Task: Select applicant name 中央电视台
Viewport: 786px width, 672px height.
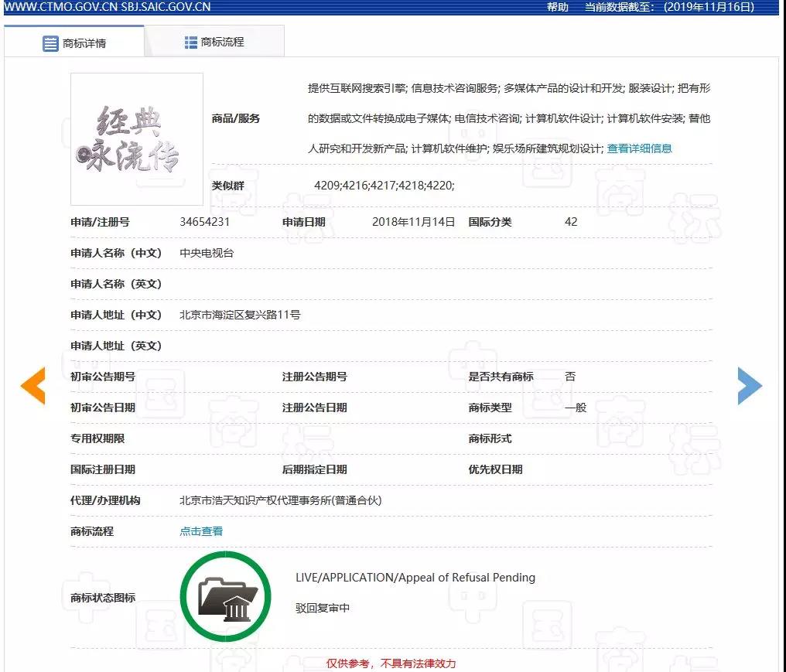Action: (207, 253)
